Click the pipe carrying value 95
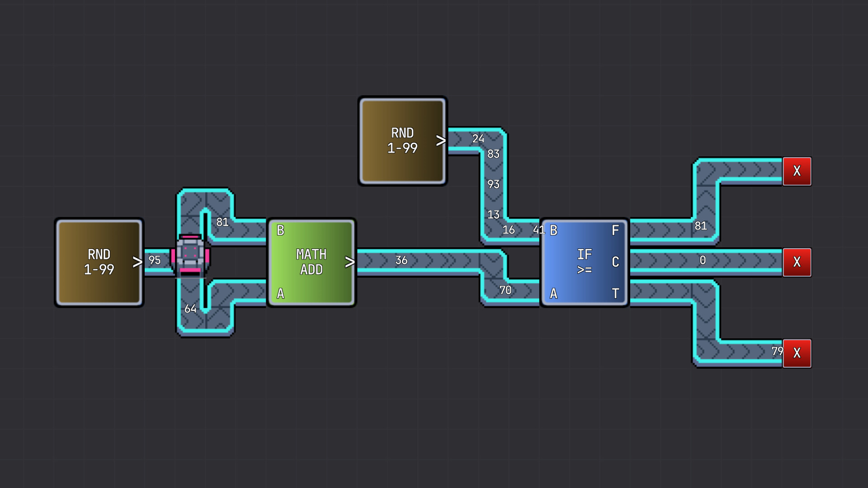Screen dimensions: 868x488 (x=155, y=261)
